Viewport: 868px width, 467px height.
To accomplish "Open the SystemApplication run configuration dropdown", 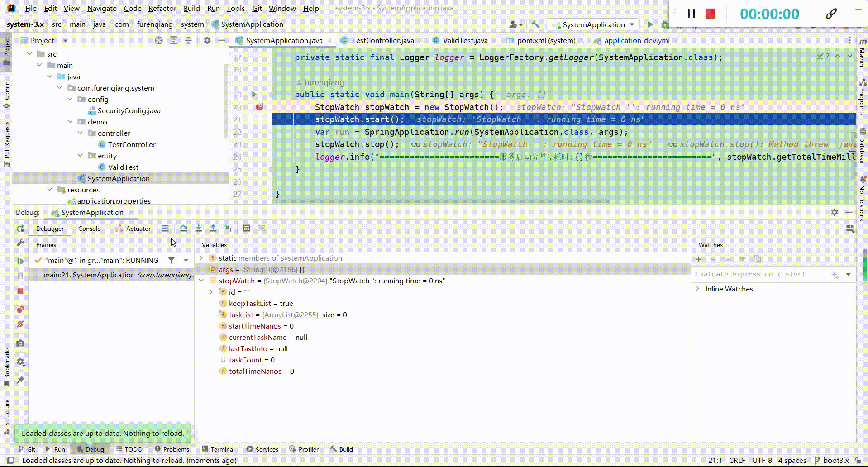I will coord(593,24).
